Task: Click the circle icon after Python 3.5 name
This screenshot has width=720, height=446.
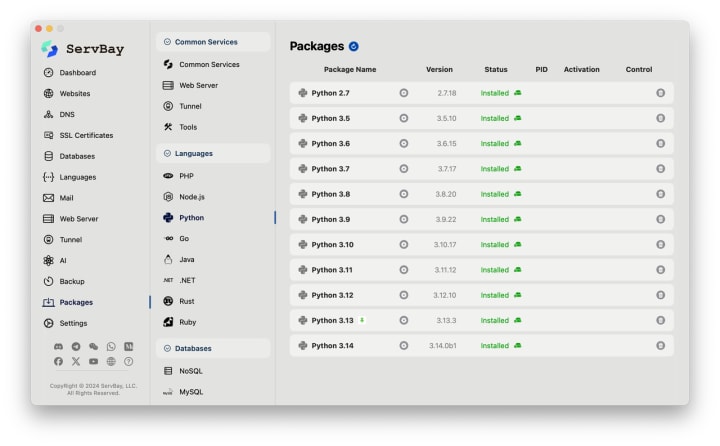Action: (404, 118)
